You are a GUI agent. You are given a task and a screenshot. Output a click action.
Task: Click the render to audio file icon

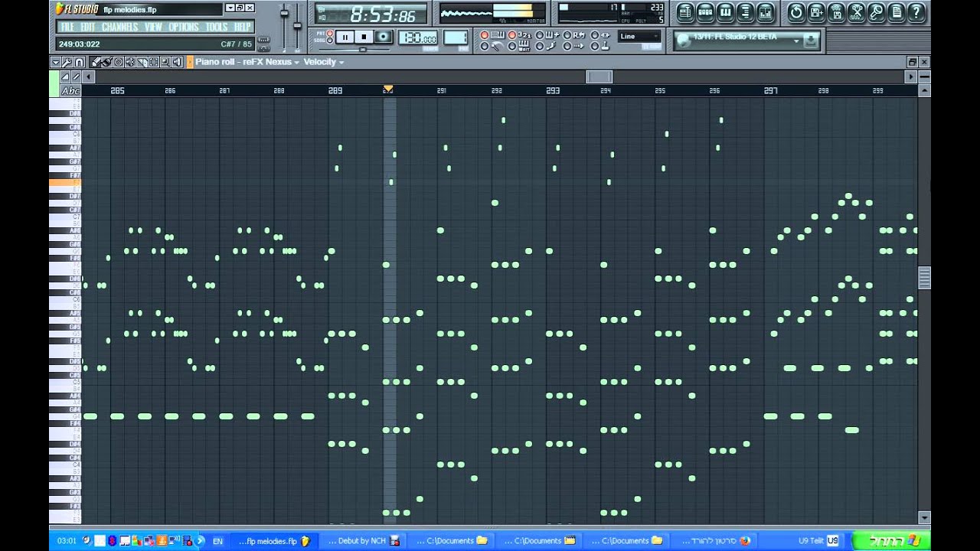pyautogui.click(x=837, y=12)
